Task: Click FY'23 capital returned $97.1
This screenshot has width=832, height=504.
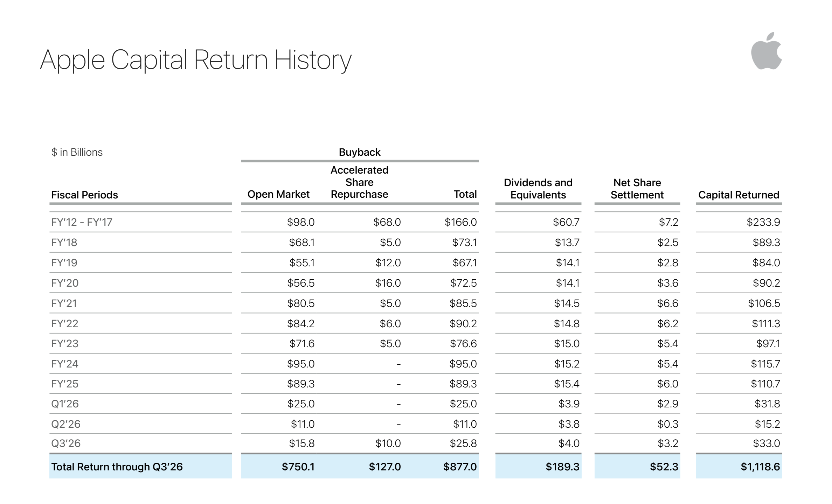Action: [768, 344]
